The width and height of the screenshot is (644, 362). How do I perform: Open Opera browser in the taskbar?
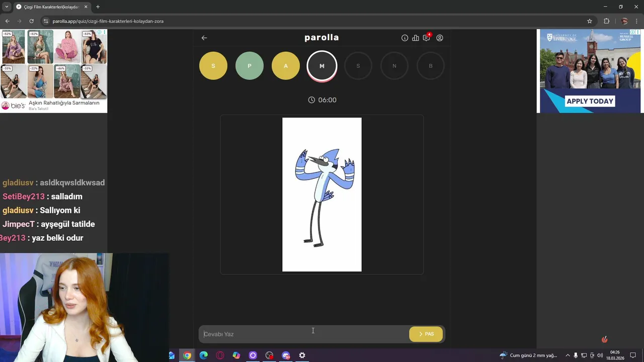coord(220,355)
